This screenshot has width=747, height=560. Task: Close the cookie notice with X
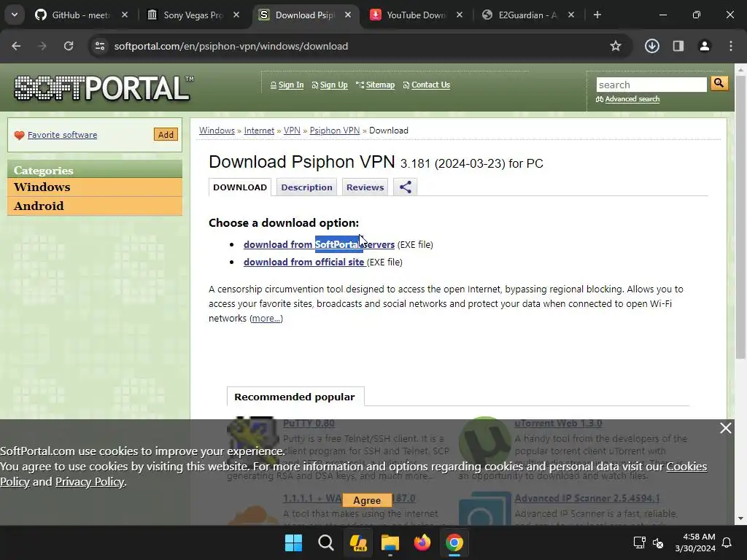click(x=726, y=428)
